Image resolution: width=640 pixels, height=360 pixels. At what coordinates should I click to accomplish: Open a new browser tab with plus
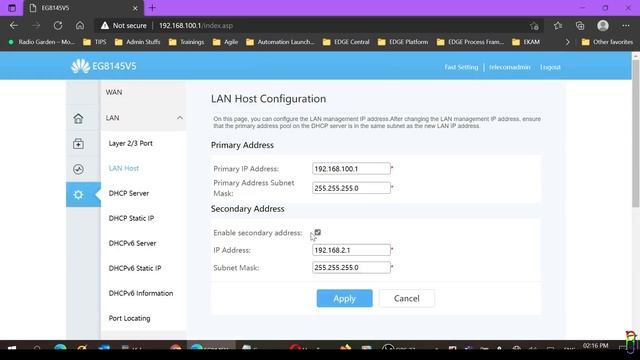coord(152,8)
